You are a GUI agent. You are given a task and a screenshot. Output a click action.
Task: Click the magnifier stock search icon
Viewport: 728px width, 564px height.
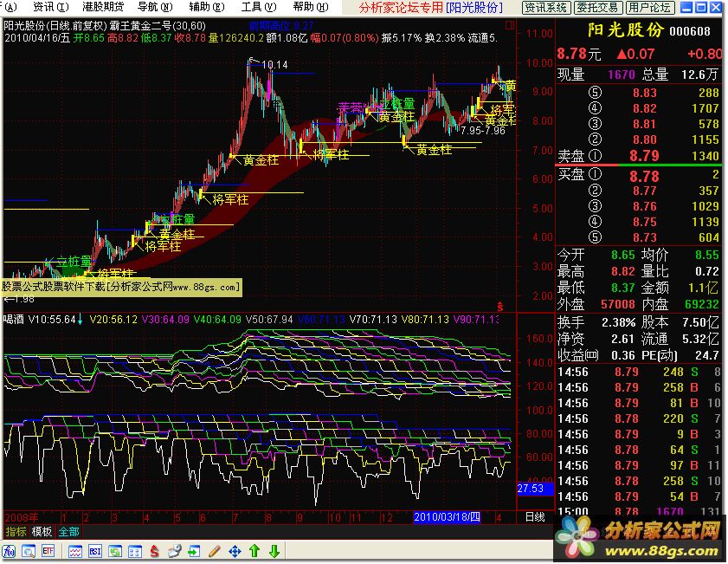click(x=29, y=552)
